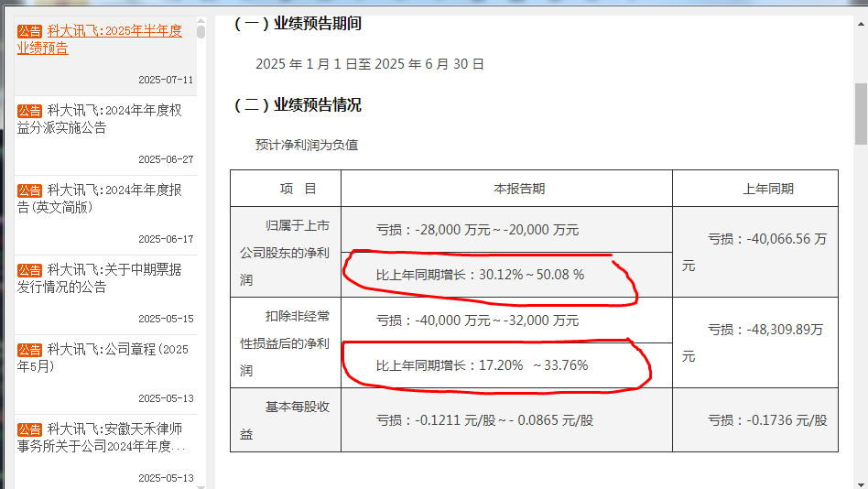Click text 预计净利润为负值
Screen dimensions: 868x489
[307, 145]
